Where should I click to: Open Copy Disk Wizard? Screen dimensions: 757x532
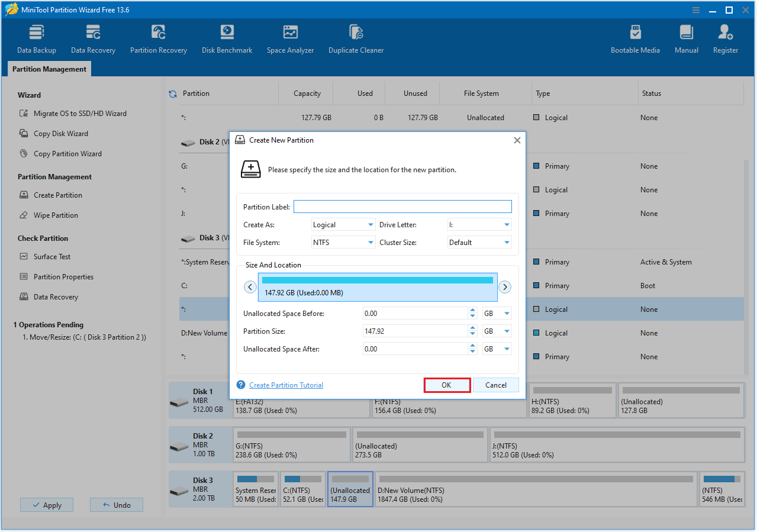point(54,134)
